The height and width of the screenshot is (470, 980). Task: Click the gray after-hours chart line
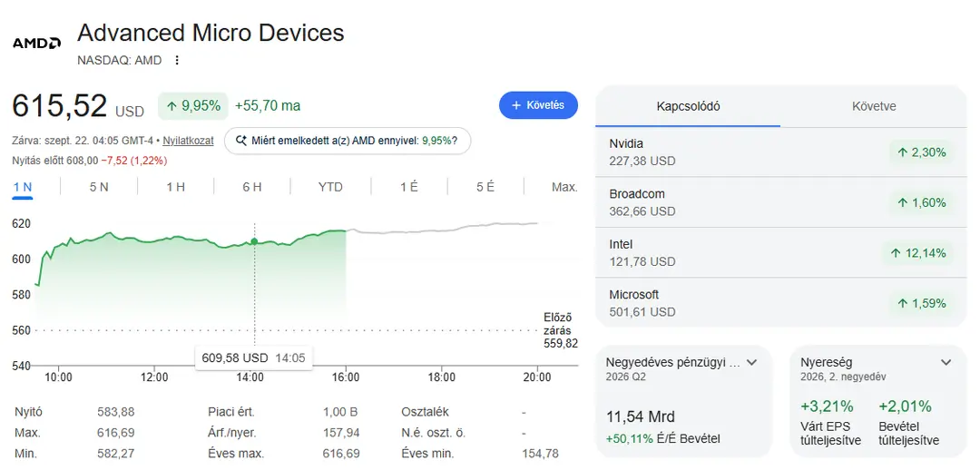(444, 230)
